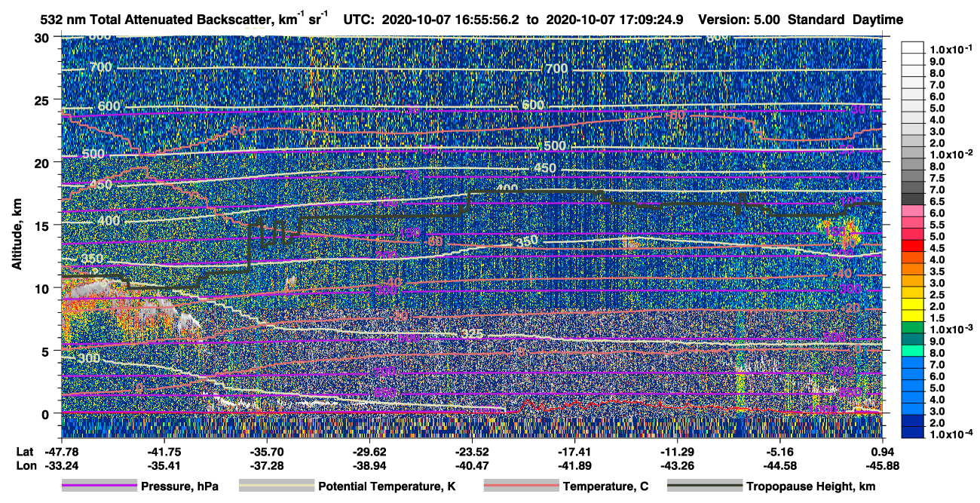
Task: Click the latitude value '-11.29'
Action: click(677, 452)
